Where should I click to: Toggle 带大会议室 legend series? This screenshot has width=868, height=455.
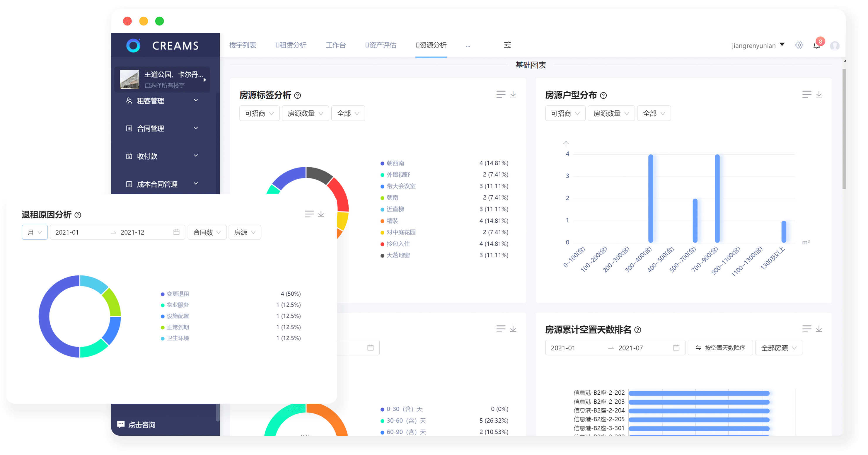[398, 186]
